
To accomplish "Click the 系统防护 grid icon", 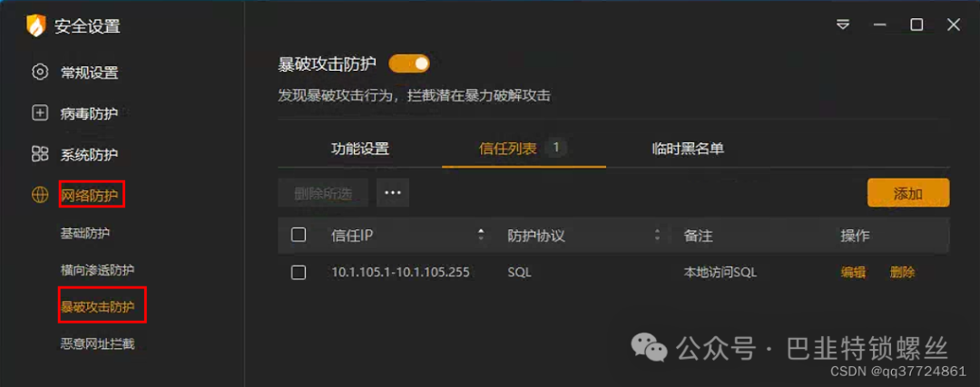I will tap(40, 154).
